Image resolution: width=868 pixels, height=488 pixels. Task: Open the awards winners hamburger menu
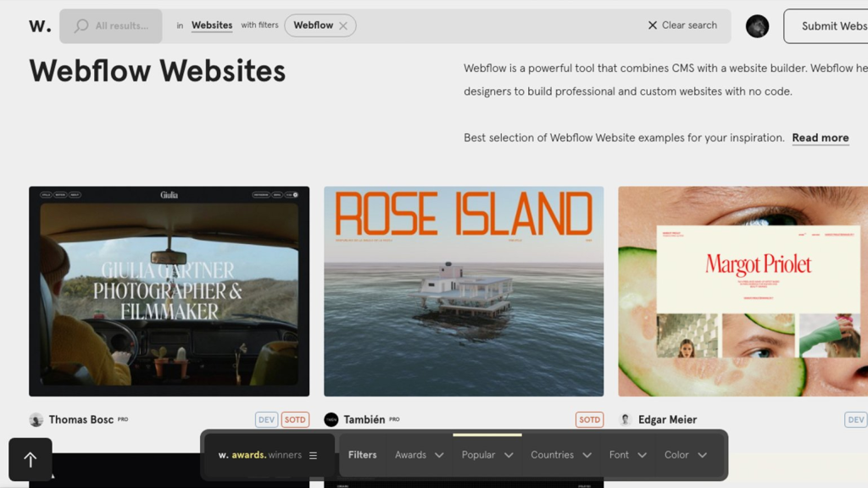(x=313, y=456)
